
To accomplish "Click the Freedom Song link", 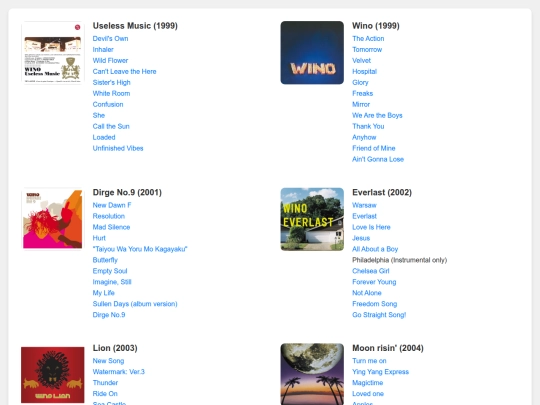I will point(375,304).
